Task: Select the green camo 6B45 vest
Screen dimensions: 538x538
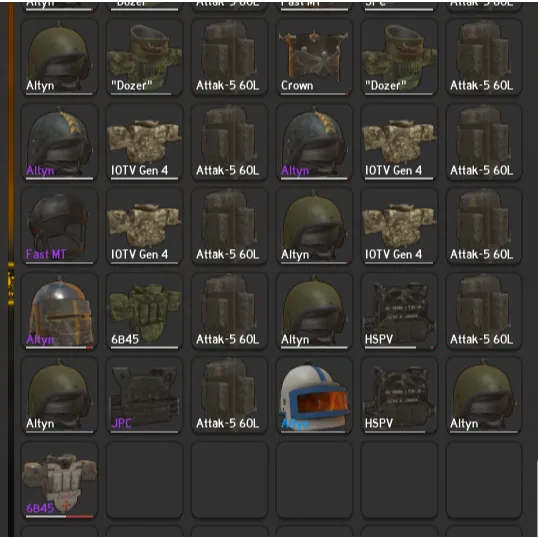Action: click(x=144, y=311)
